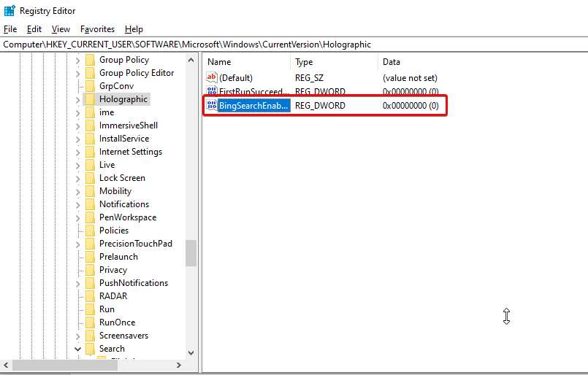Click the Mobility folder icon
The width and height of the screenshot is (588, 375).
(90, 191)
